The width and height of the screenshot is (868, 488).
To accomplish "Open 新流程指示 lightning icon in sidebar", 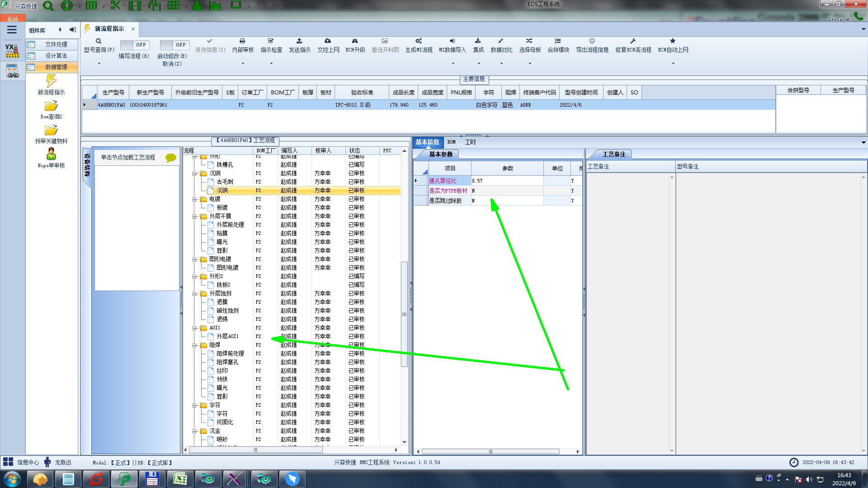I will 51,81.
